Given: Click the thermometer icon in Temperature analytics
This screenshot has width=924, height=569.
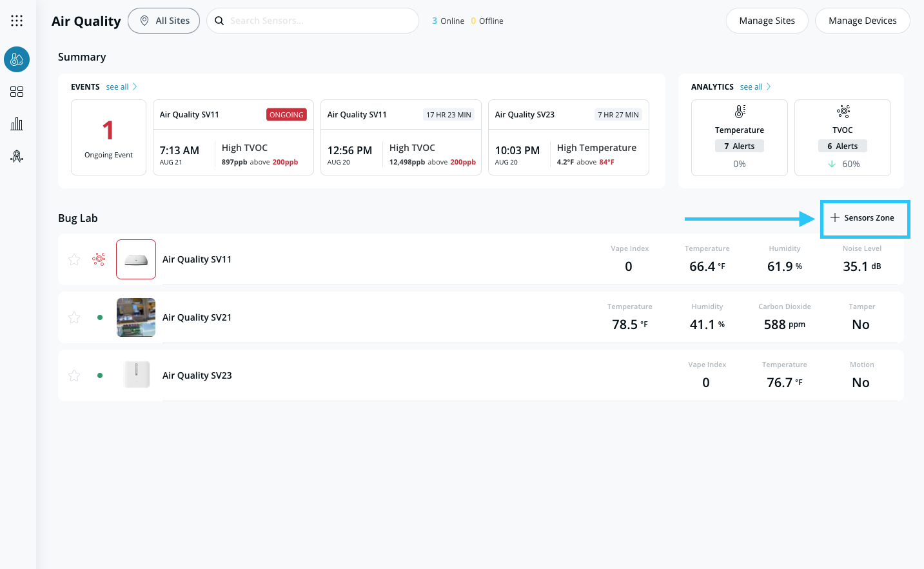Looking at the screenshot, I should [x=740, y=112].
